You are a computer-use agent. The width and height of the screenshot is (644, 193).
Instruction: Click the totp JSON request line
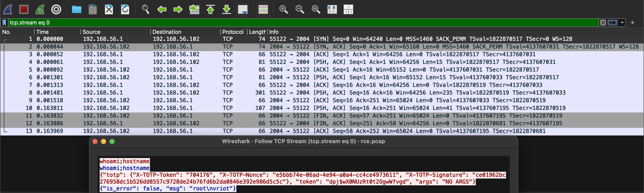[302, 178]
